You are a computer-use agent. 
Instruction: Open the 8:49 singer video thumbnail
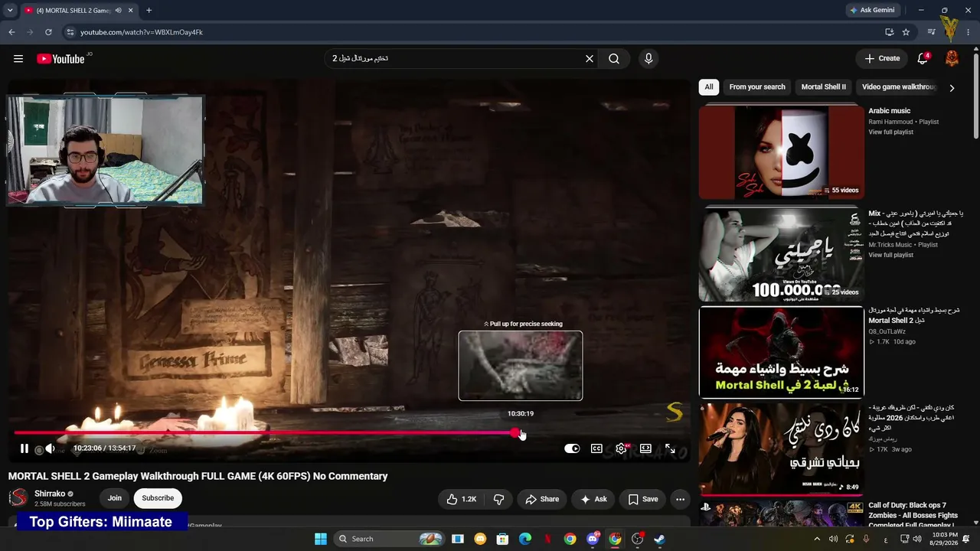(781, 449)
